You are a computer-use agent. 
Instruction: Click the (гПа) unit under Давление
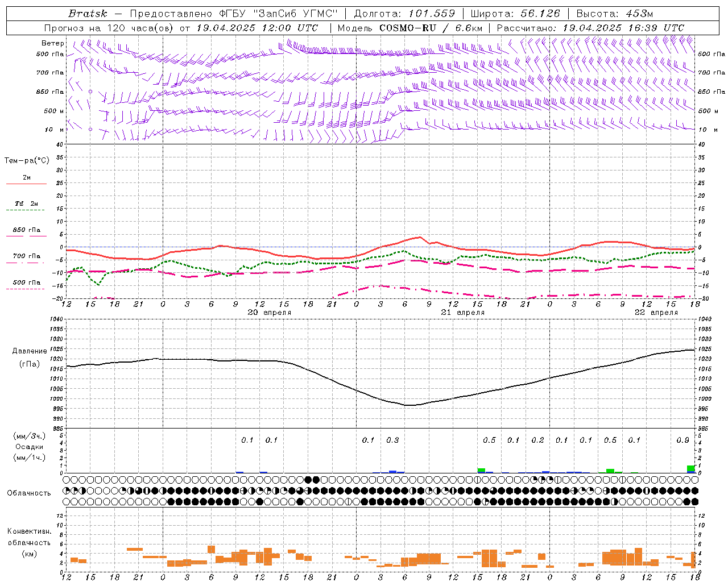click(x=30, y=364)
